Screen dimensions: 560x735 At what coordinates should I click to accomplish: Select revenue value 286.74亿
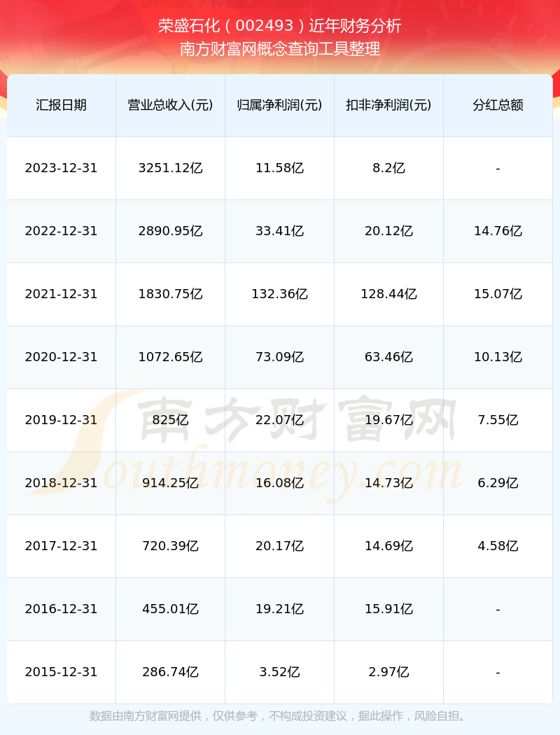coord(171,672)
